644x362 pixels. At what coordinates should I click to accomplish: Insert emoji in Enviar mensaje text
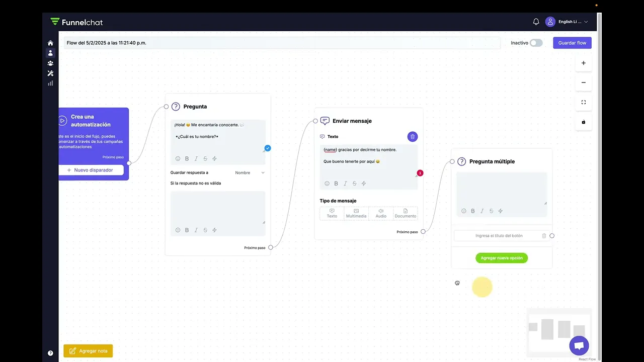click(x=327, y=184)
